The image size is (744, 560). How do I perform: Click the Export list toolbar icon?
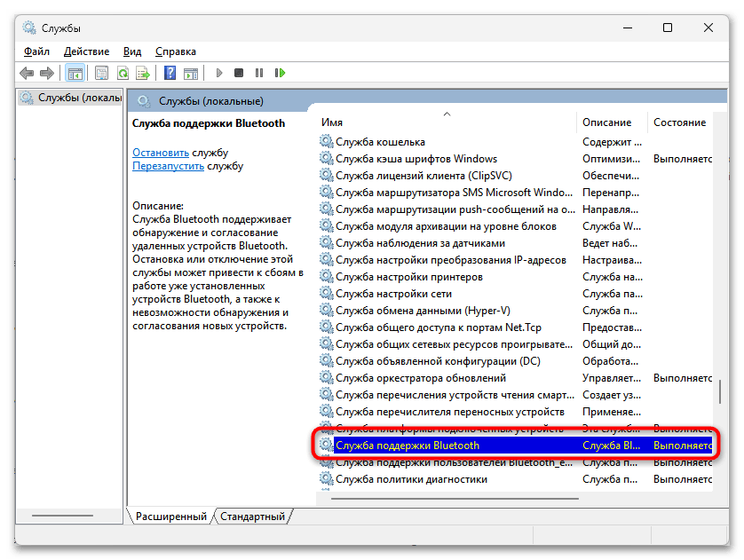tap(142, 73)
